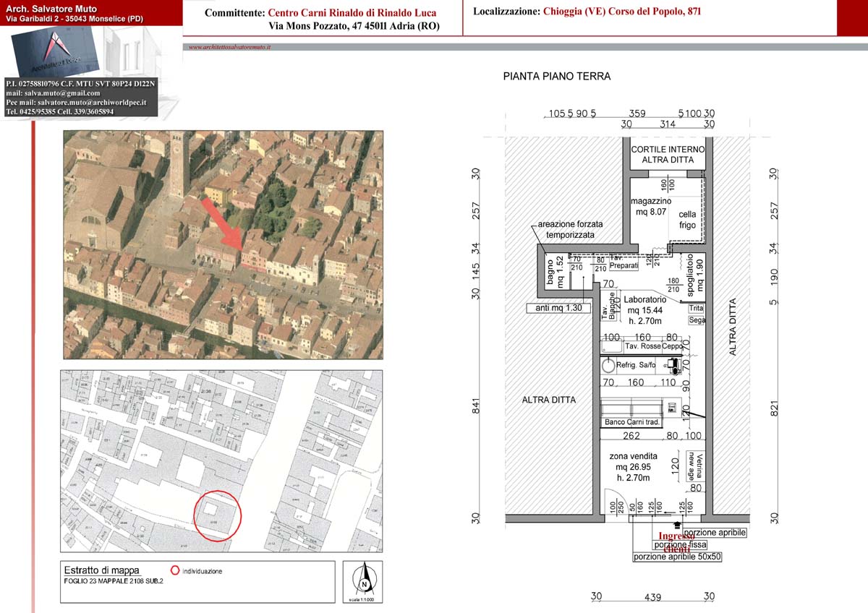This screenshot has height=613, width=868.
Task: Open the www.architettosalvatoremuto.it website link
Action: point(229,47)
